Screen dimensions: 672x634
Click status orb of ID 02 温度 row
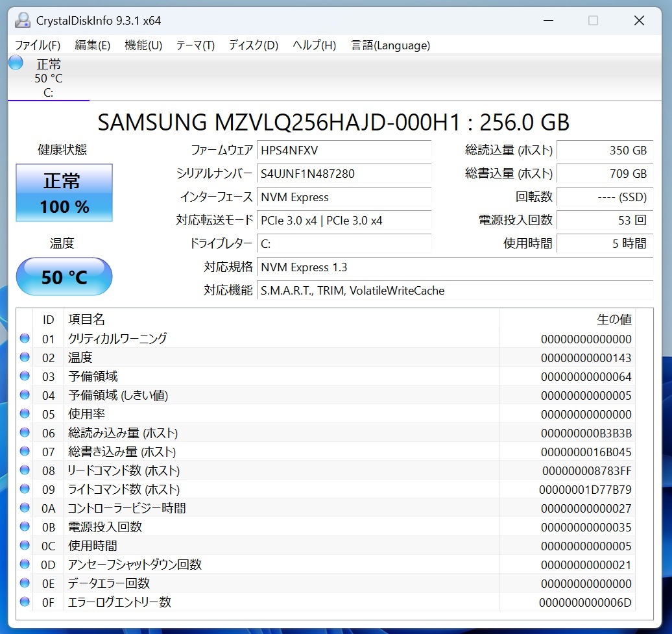[x=25, y=357]
